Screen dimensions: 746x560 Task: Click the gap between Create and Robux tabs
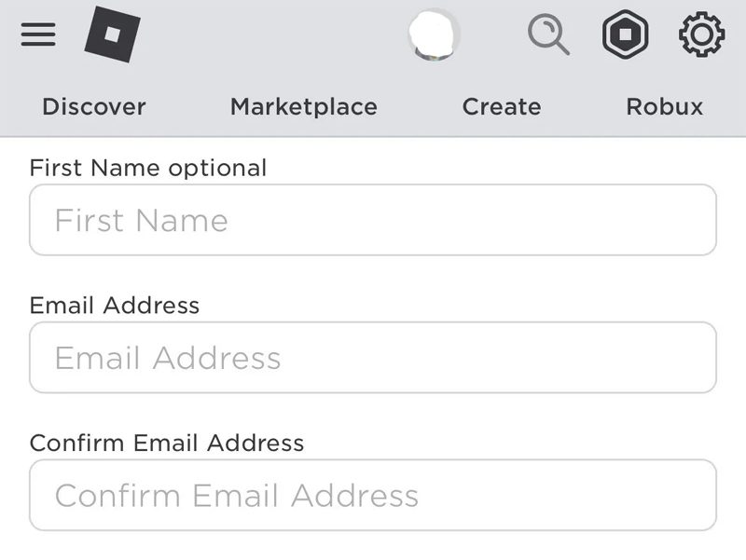(583, 106)
